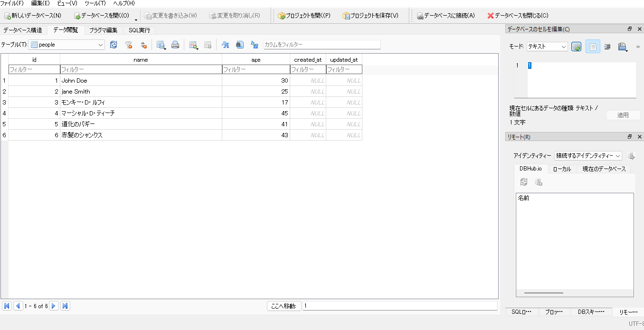Switch to プラグマ編集 tab

103,30
